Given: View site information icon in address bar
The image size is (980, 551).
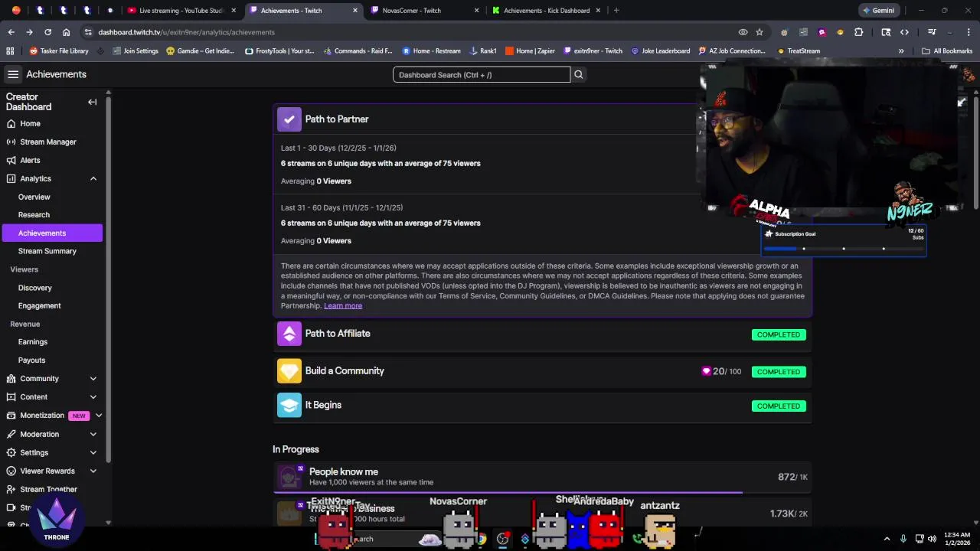Looking at the screenshot, I should coord(88,32).
